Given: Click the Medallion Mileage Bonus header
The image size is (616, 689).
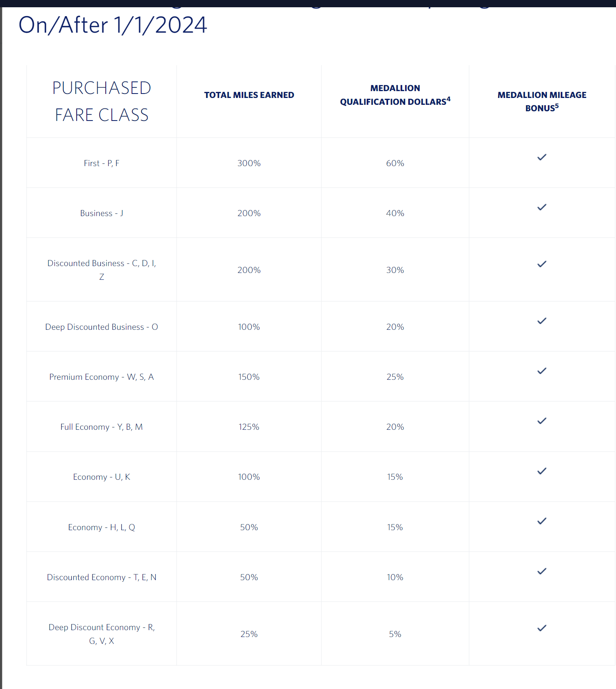Looking at the screenshot, I should point(542,102).
